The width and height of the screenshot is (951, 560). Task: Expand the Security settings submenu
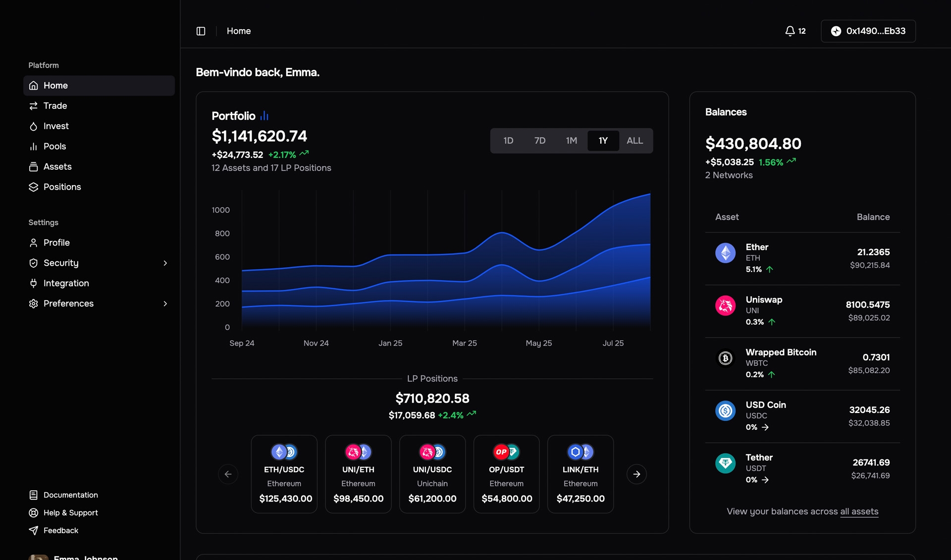pos(165,263)
